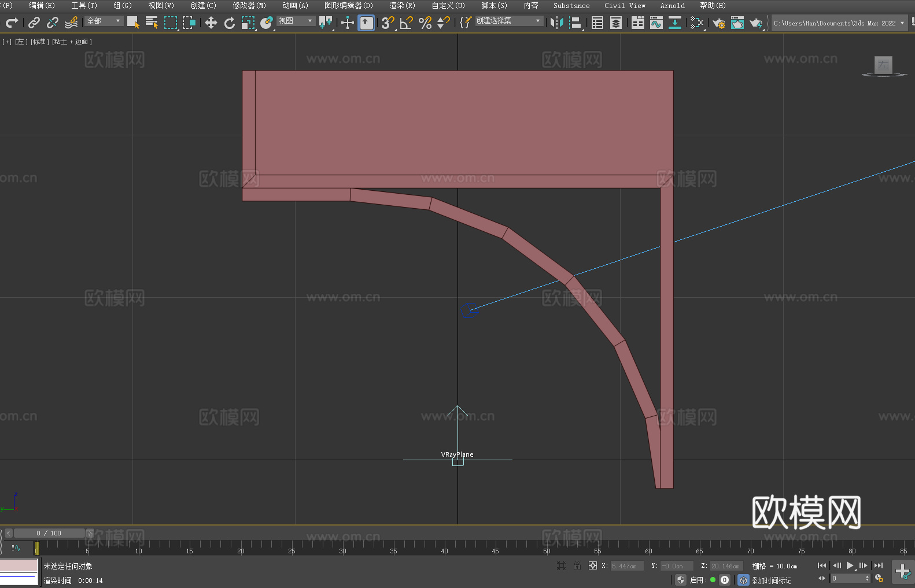
Task: Choose the Rectangular Selection Region tool
Action: 171,23
